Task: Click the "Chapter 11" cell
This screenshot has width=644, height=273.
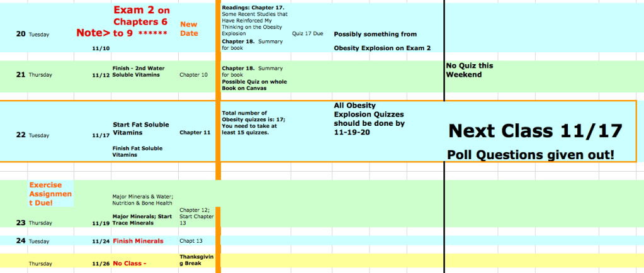Action: pos(195,133)
